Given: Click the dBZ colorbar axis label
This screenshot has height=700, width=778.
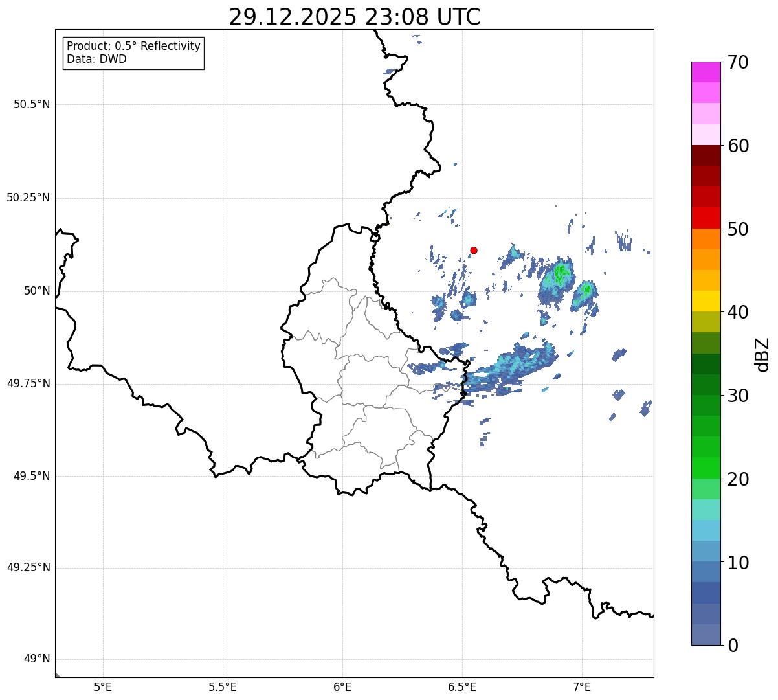Looking at the screenshot, I should [x=762, y=354].
